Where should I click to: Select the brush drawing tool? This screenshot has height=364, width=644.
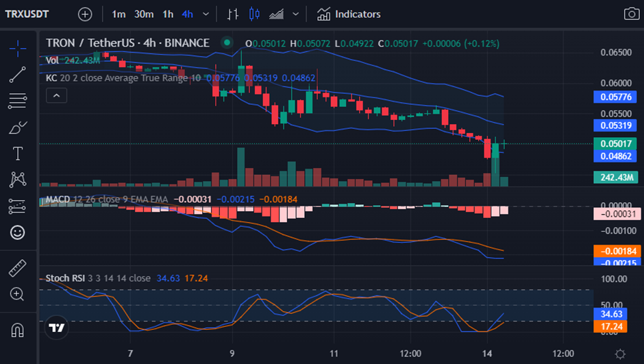point(18,128)
